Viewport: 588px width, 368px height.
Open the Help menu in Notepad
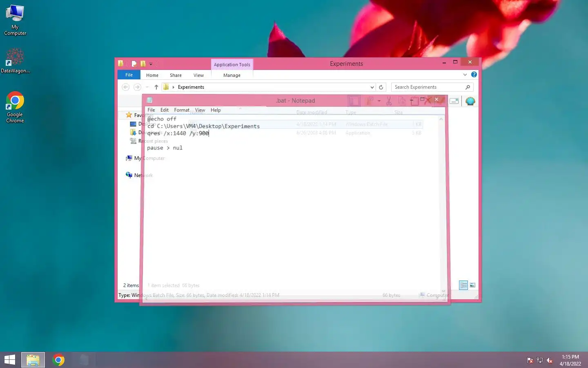(216, 110)
